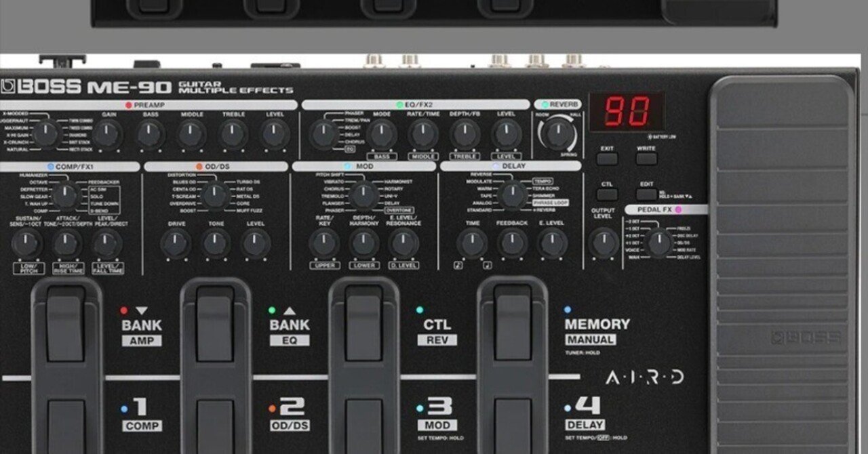Turn the REVERB room/hall/spring knob
Image resolution: width=868 pixels, height=454 pixels.
(558, 134)
